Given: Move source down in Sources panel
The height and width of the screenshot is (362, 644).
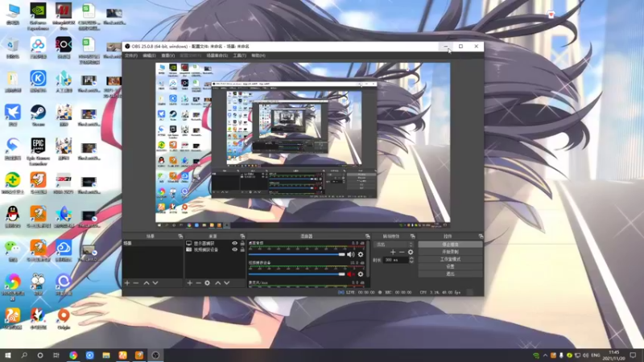Looking at the screenshot, I should point(227,283).
